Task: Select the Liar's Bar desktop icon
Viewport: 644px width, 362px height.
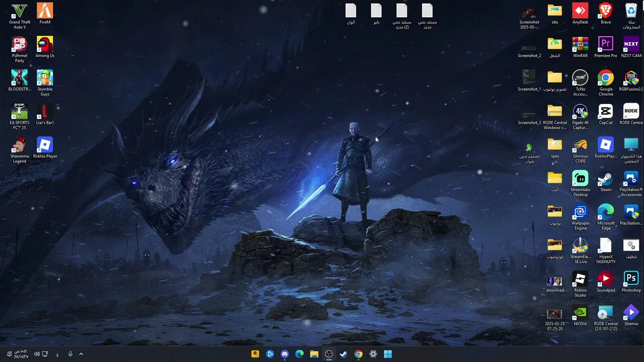Action: pyautogui.click(x=45, y=114)
